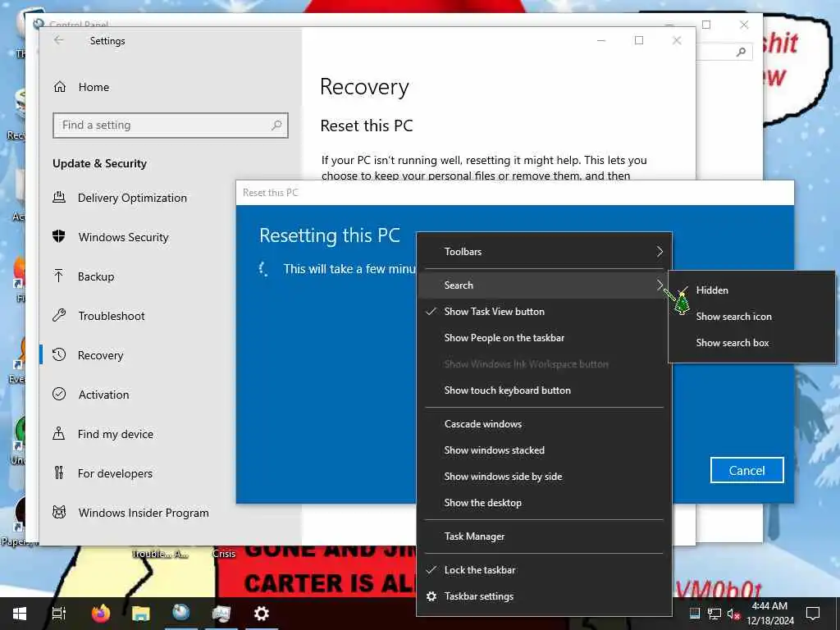This screenshot has height=630, width=840.
Task: Click the Recovery clock icon
Action: click(59, 354)
